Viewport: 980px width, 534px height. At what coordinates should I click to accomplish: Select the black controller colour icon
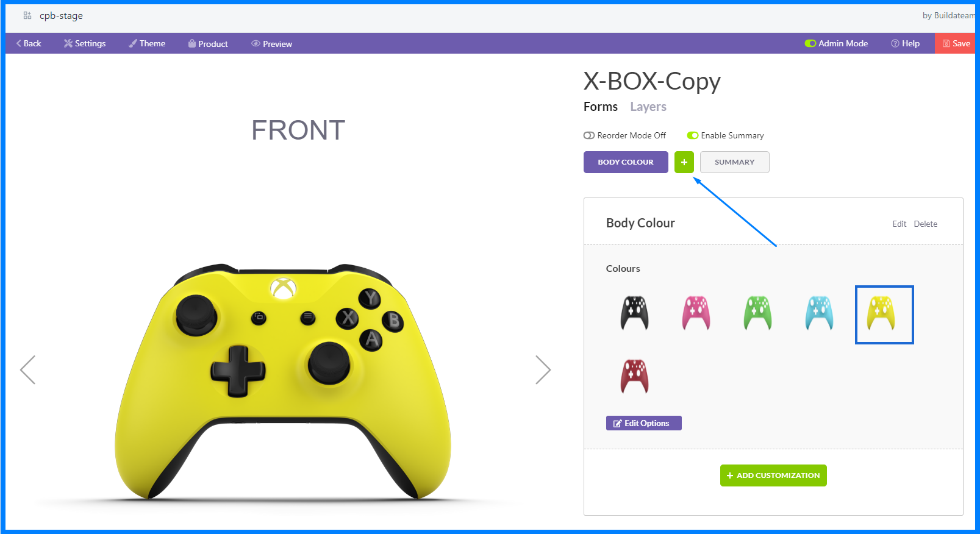coord(634,313)
